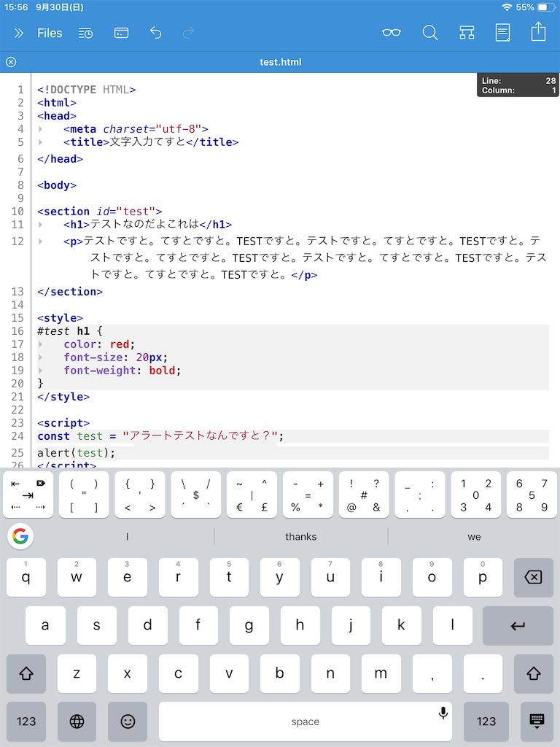
Task: Open the emoji keyboard
Action: pos(128,721)
